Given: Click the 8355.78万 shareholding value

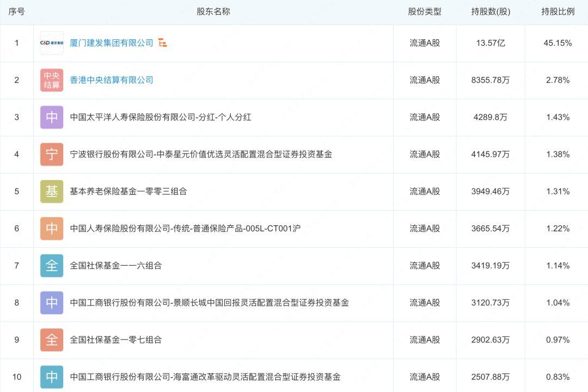Looking at the screenshot, I should [x=491, y=80].
